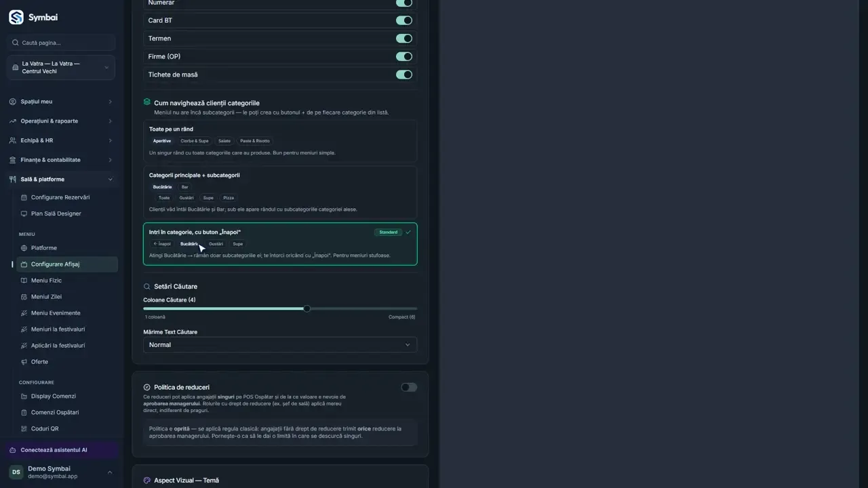Open Comenzi Ospătari page
Screen dimensions: 868x488
point(67,413)
